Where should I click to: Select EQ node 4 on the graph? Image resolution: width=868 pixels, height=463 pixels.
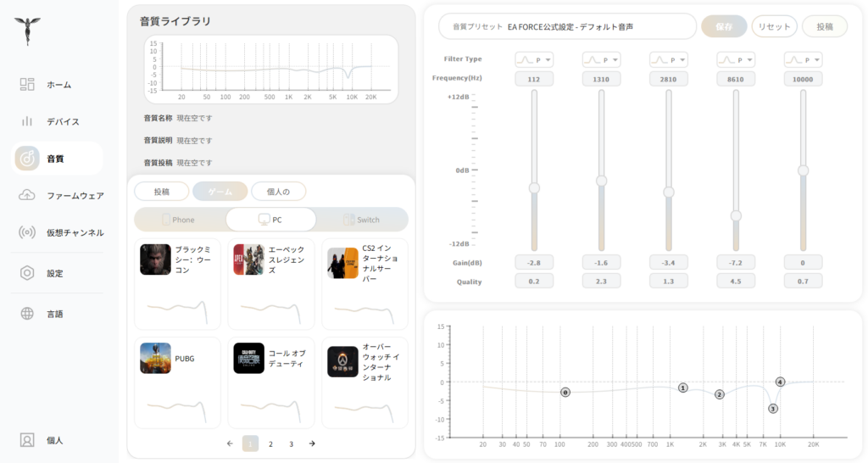780,382
